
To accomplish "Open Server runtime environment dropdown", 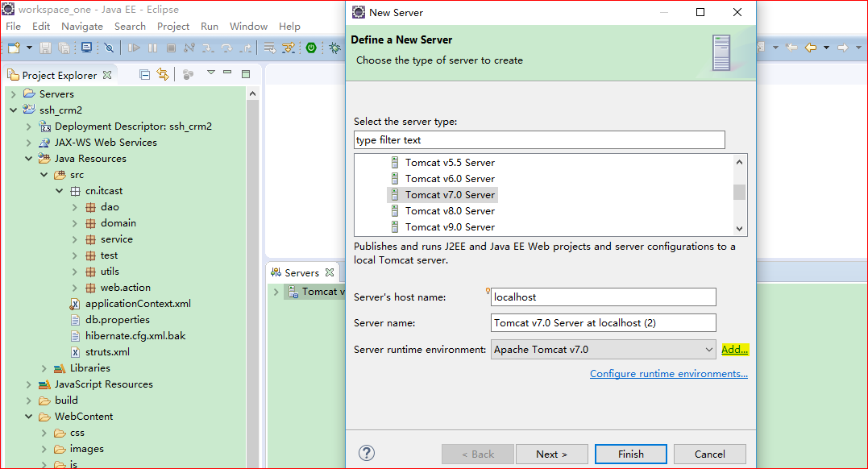I will tap(604, 350).
